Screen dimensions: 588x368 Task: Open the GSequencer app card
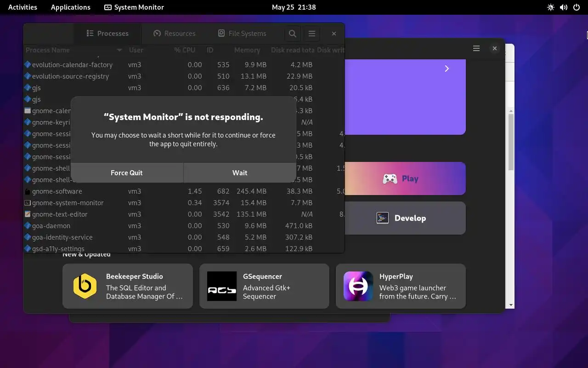tap(264, 286)
